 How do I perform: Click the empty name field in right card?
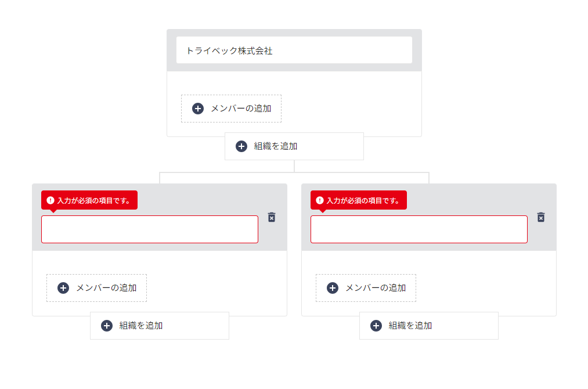tap(419, 229)
